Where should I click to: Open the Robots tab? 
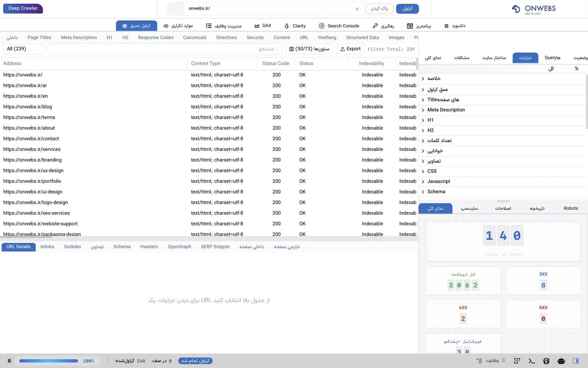point(571,208)
